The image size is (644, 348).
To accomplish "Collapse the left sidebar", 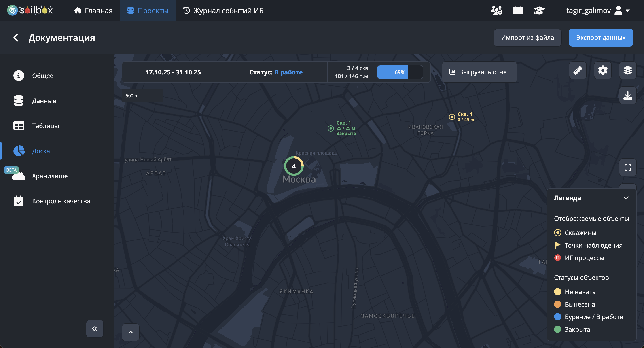I will pyautogui.click(x=95, y=329).
